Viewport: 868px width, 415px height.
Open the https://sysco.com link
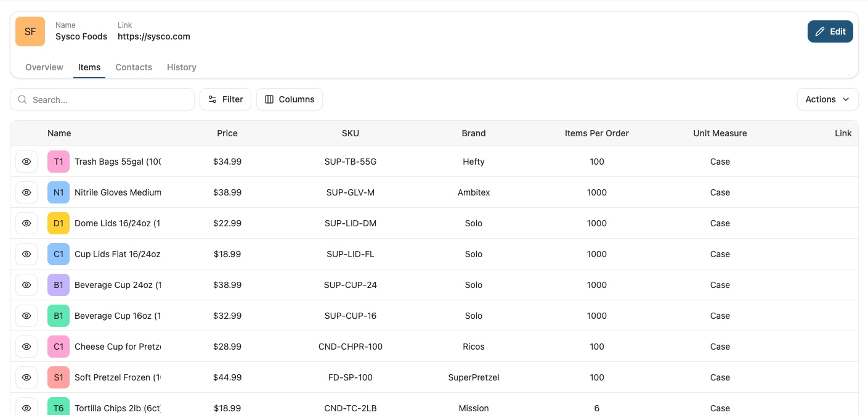[154, 36]
